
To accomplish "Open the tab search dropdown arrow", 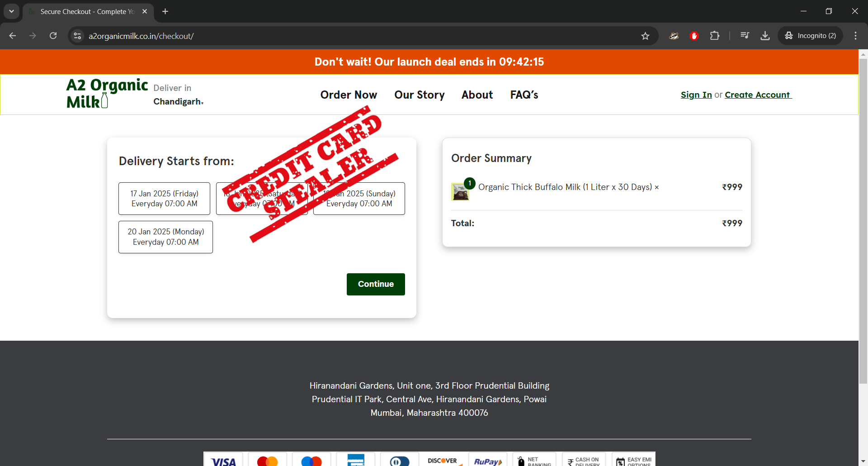I will point(11,11).
